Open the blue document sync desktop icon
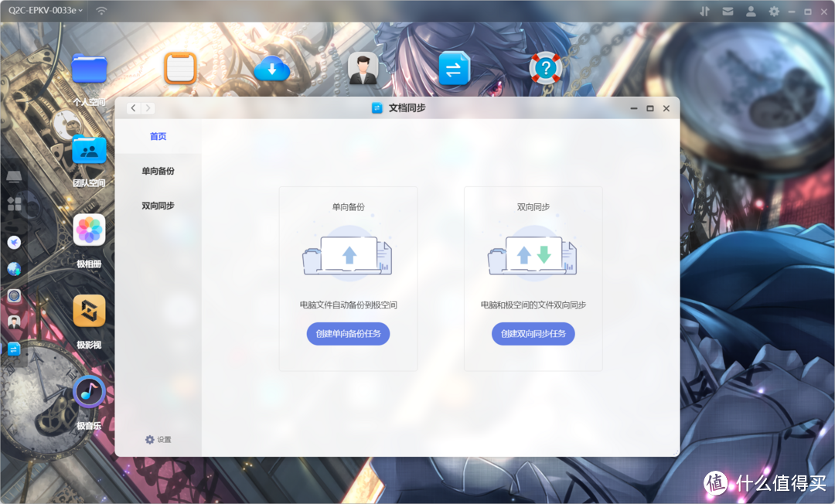Image resolution: width=835 pixels, height=504 pixels. [x=455, y=68]
